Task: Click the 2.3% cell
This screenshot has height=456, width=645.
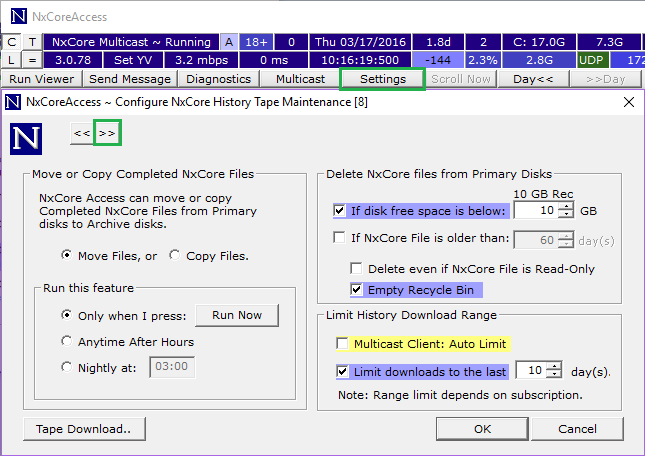Action: pos(483,60)
